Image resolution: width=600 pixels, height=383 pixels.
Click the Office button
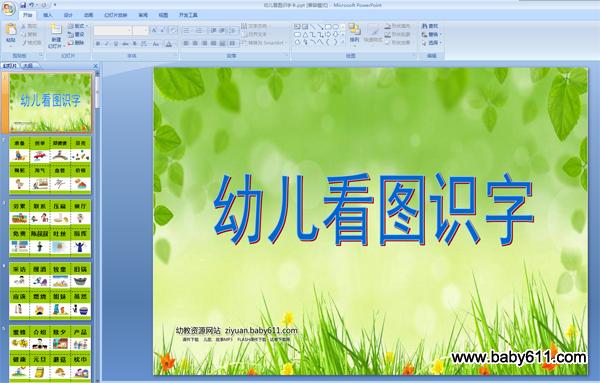point(8,8)
